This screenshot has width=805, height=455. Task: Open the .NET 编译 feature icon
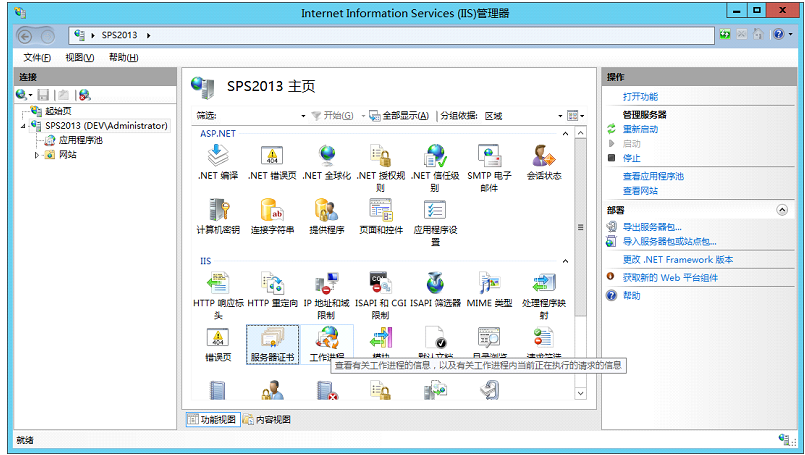click(x=218, y=162)
